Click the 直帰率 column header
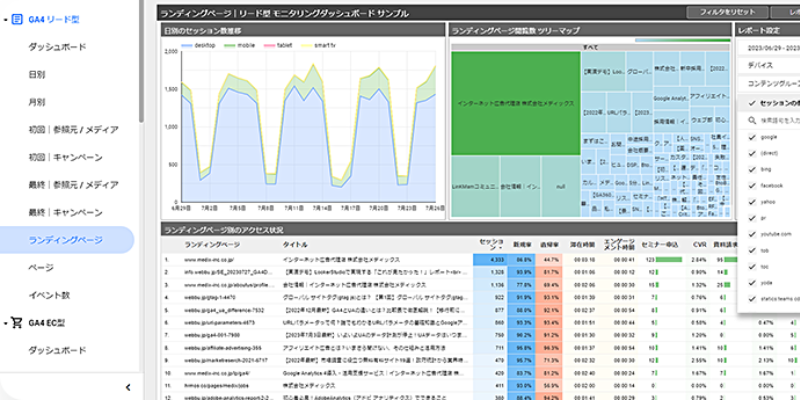 pos(548,245)
